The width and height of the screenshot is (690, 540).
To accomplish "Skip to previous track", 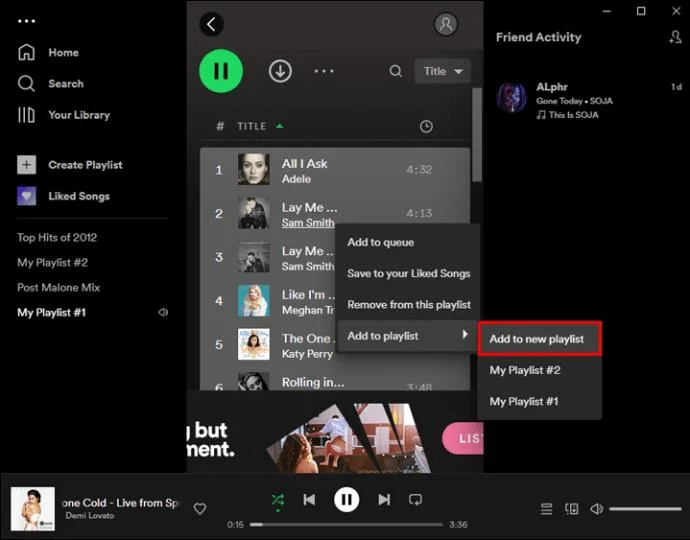I will pos(309,500).
